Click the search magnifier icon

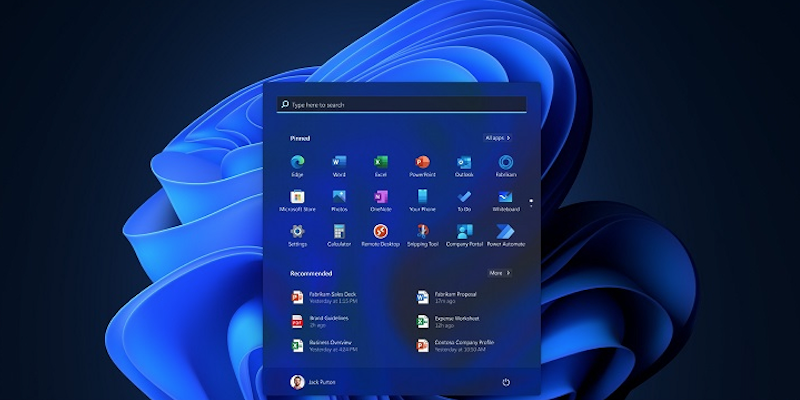point(285,105)
